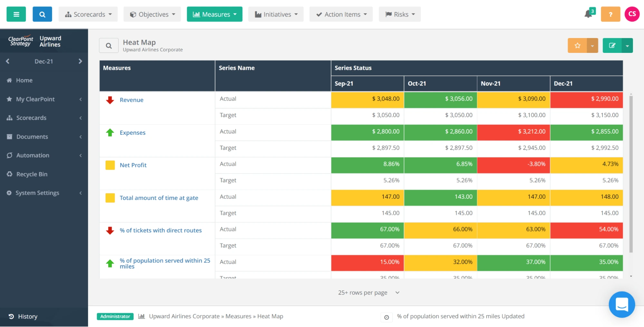Image resolution: width=644 pixels, height=327 pixels.
Task: Open the Objectives menu
Action: pyautogui.click(x=152, y=14)
